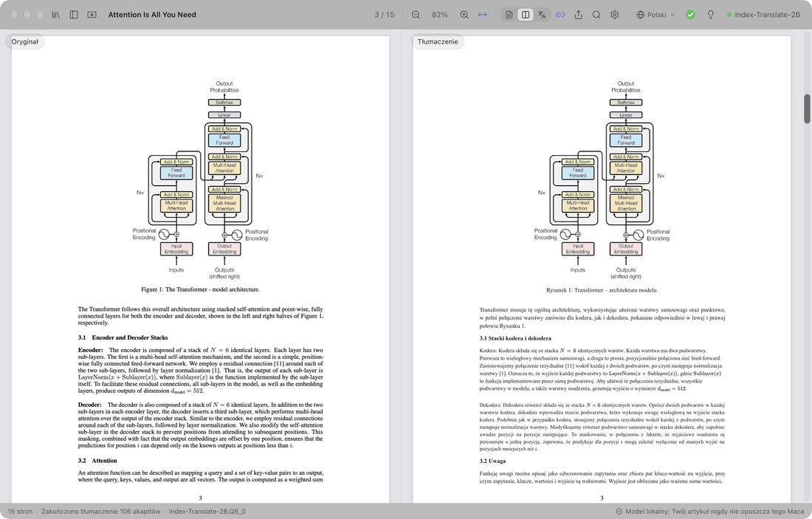Viewport: 812px width, 519px height.
Task: Click the 82% zoom level value
Action: coord(440,15)
